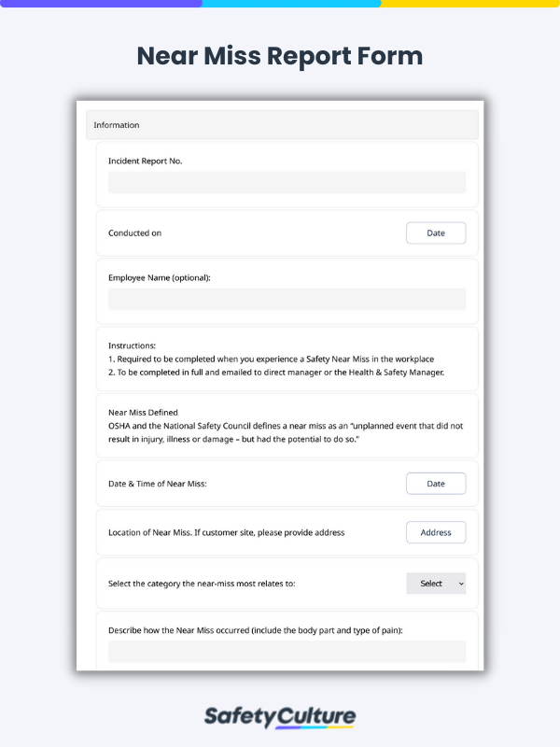The height and width of the screenshot is (747, 560).
Task: Click the Employee Name text field
Action: [287, 299]
